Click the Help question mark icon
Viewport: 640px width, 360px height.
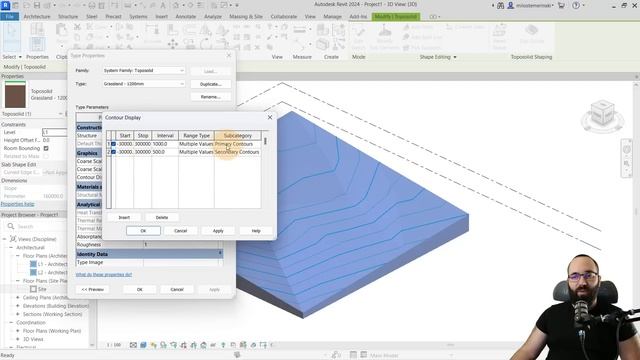coord(576,5)
